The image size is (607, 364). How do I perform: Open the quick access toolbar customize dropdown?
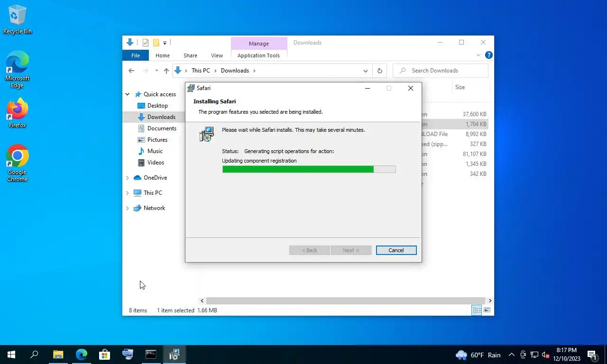click(x=165, y=43)
